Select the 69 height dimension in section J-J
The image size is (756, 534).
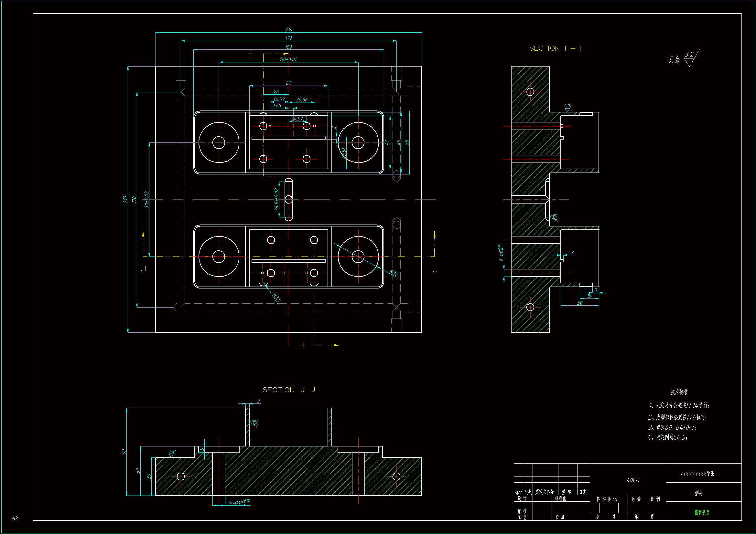124,452
